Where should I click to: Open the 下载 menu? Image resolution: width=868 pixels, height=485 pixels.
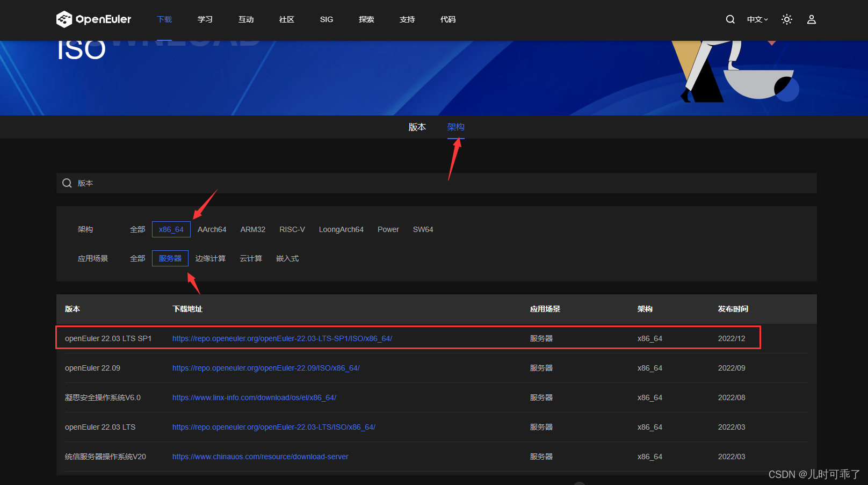(x=164, y=19)
